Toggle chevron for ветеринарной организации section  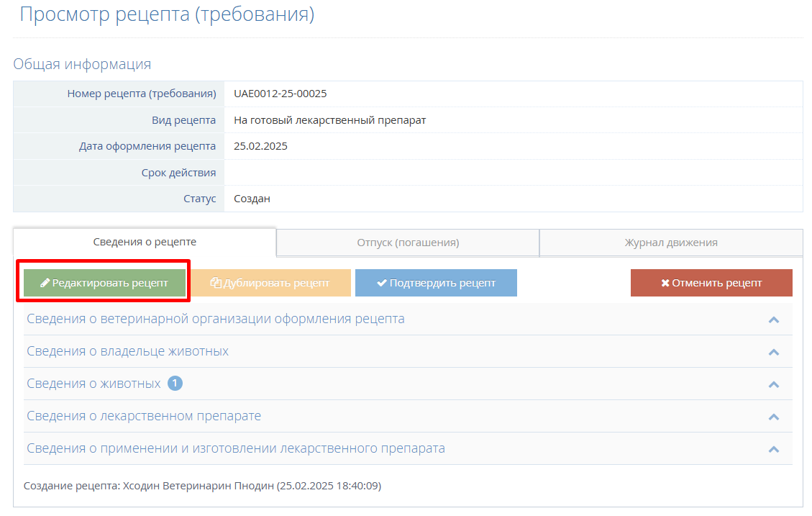[x=774, y=320]
